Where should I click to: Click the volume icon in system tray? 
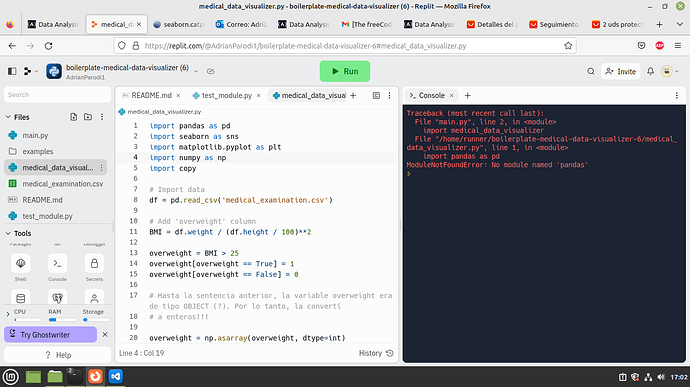coord(661,377)
